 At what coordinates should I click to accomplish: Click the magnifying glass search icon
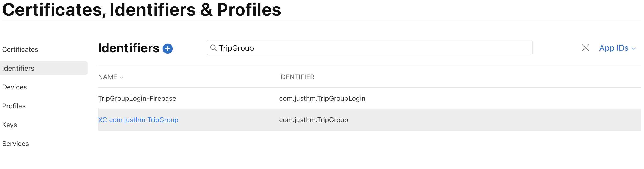[x=214, y=48]
